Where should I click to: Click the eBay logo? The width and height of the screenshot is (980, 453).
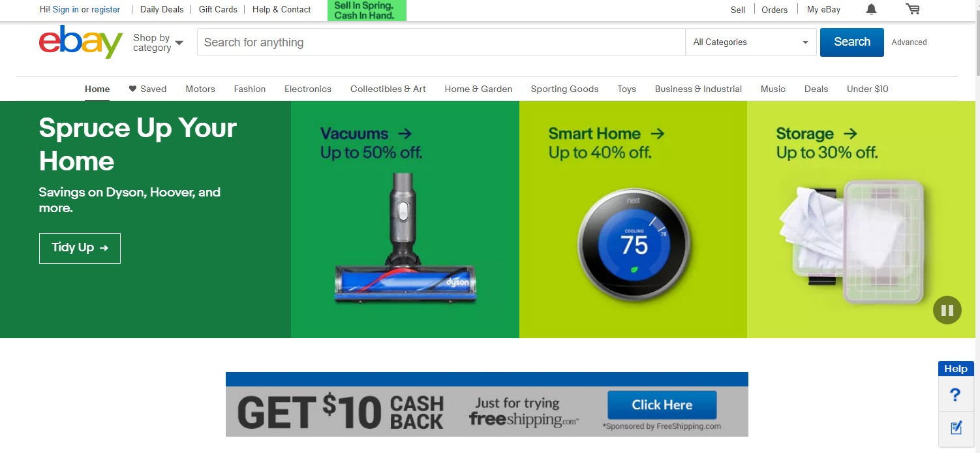81,42
